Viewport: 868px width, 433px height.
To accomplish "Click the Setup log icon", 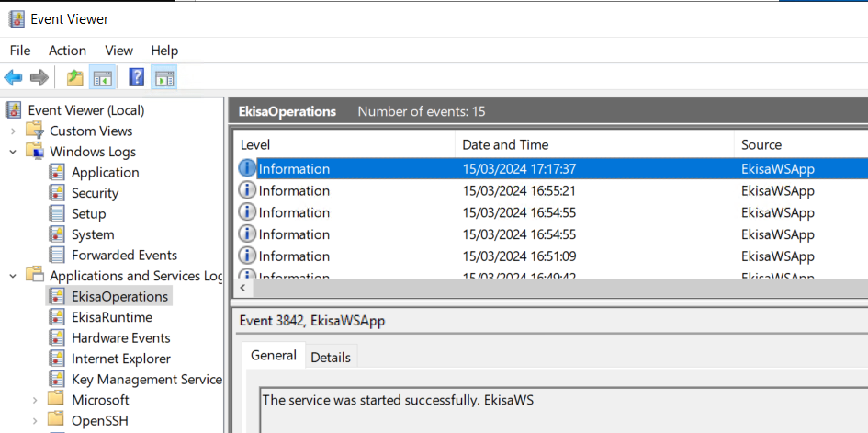I will click(57, 213).
